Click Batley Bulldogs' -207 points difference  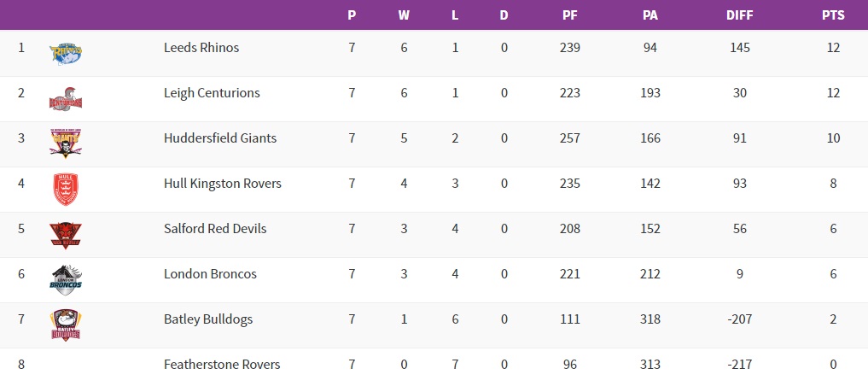coord(740,319)
